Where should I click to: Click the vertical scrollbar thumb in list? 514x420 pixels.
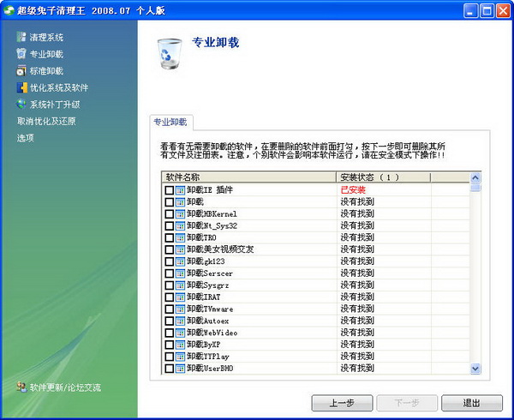coord(475,188)
